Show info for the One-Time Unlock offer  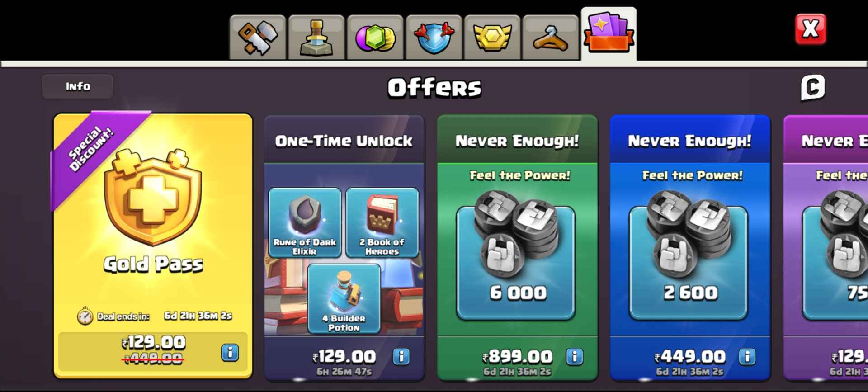coord(401,357)
